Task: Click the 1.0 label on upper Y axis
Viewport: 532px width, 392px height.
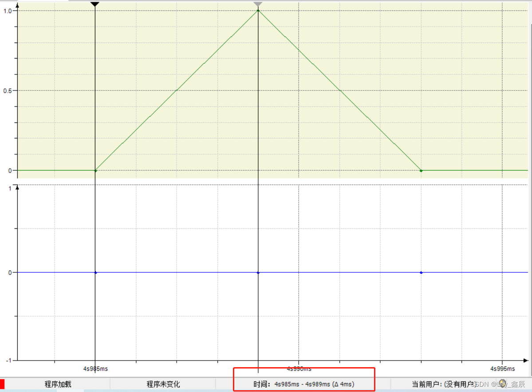Action: (x=8, y=11)
